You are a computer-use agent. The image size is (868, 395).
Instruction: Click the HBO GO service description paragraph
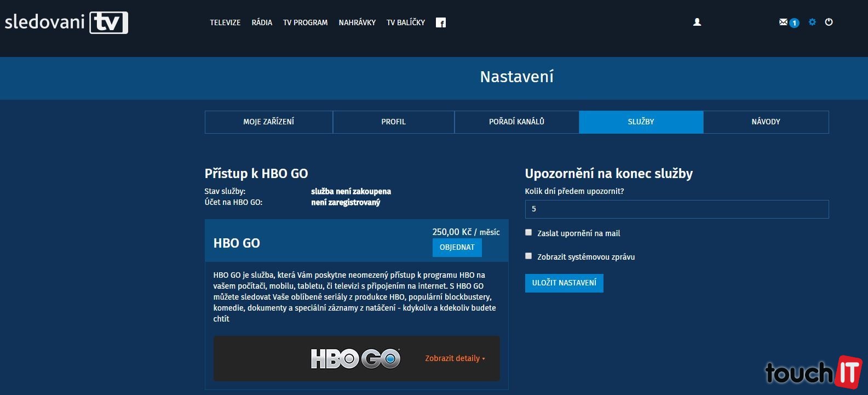point(355,297)
